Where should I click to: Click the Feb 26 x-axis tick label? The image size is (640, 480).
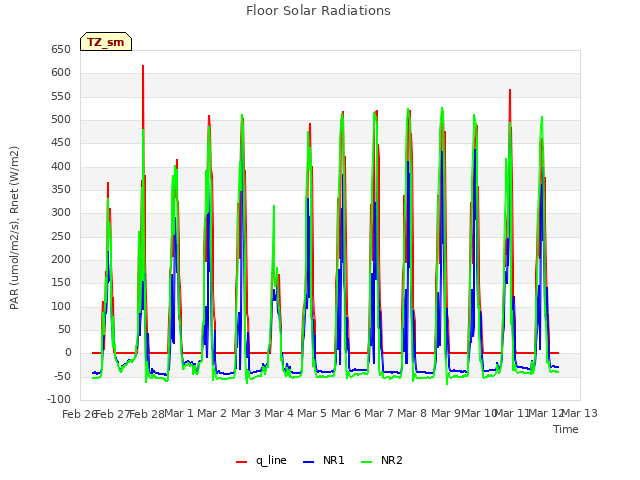[79, 414]
